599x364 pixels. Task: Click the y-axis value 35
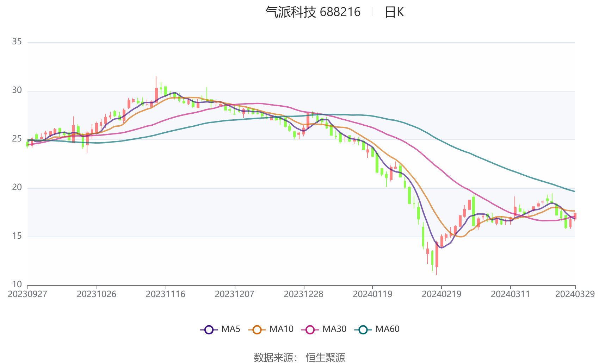point(17,42)
